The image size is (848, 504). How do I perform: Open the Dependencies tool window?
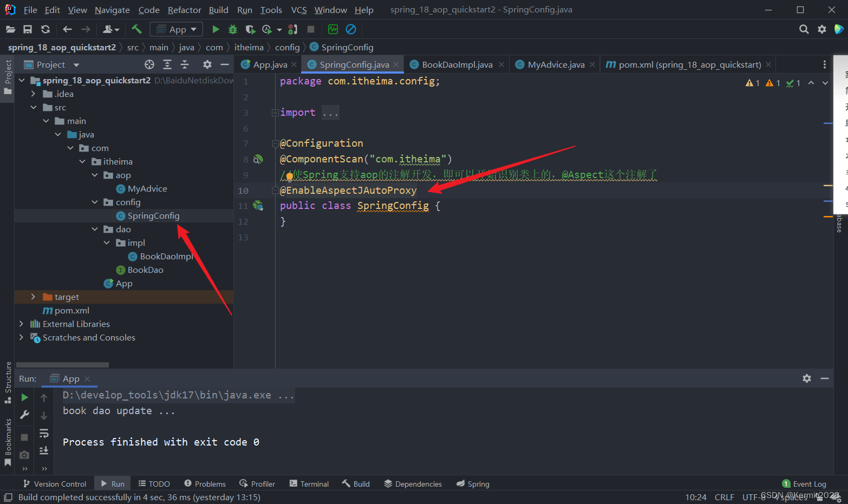click(413, 484)
